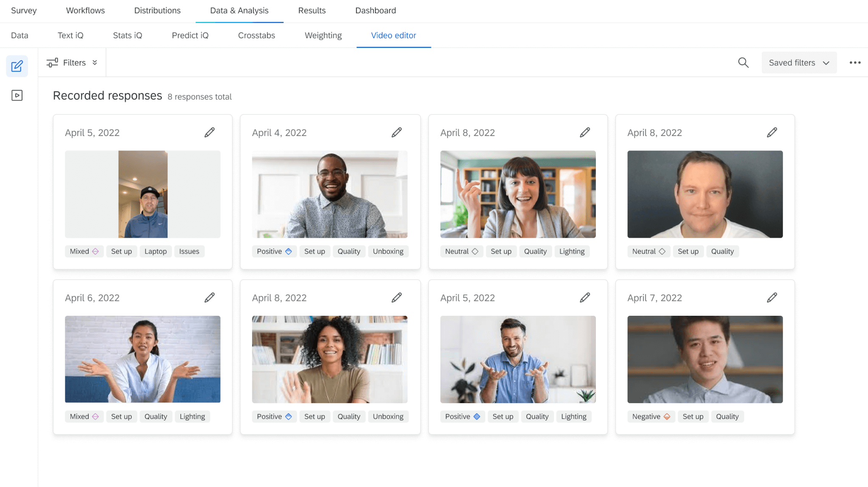The width and height of the screenshot is (868, 487).
Task: Open the Workflows tab
Action: point(85,11)
